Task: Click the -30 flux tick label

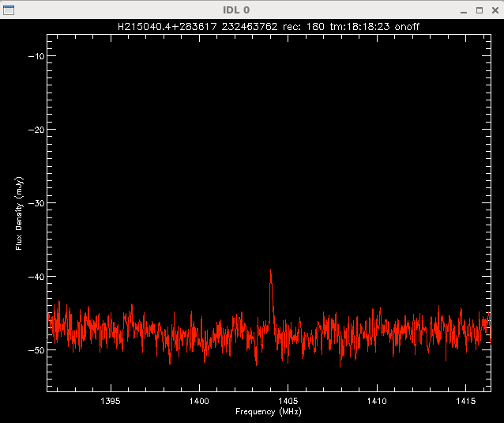Action: pos(36,203)
